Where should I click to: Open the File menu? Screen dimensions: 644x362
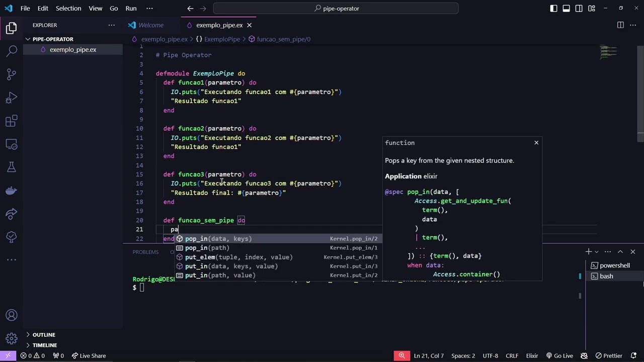25,8
